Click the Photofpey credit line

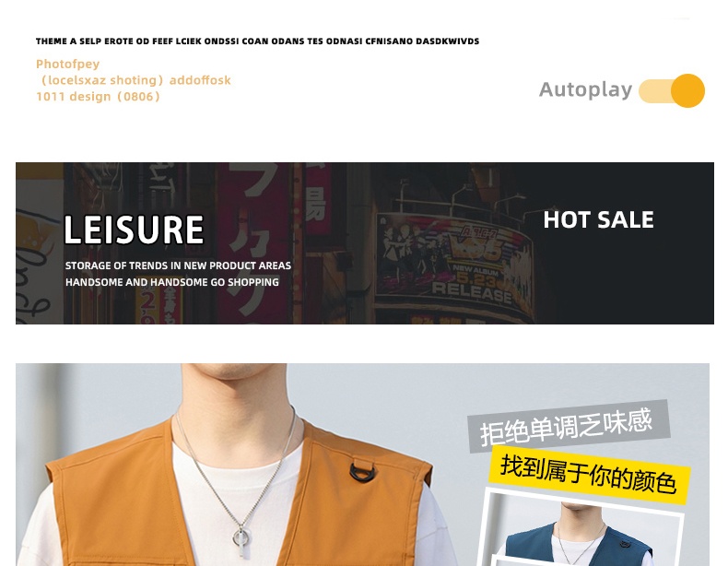[x=68, y=65]
